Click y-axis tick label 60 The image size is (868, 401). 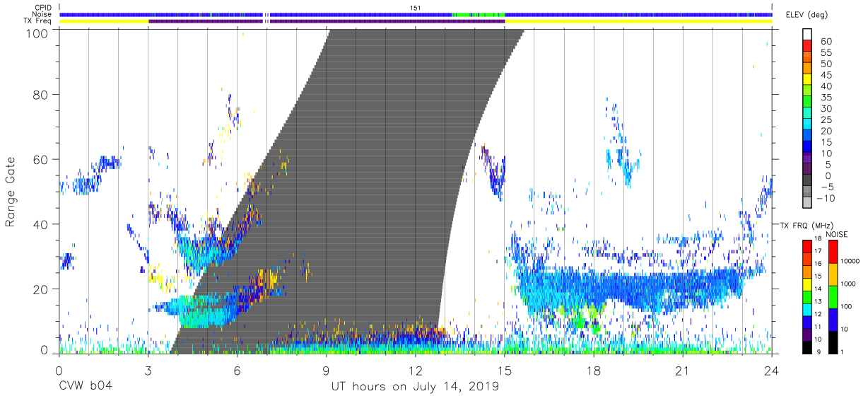pyautogui.click(x=41, y=159)
